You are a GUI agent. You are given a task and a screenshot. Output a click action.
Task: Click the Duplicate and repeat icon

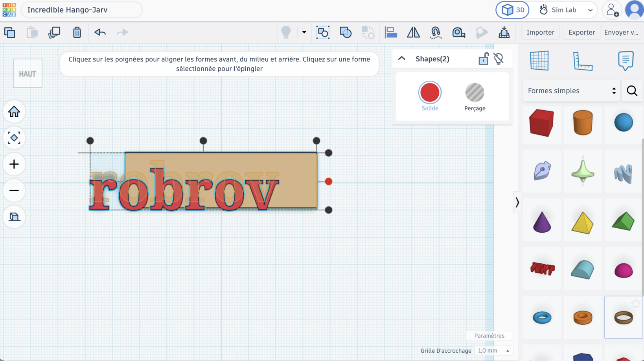(54, 32)
